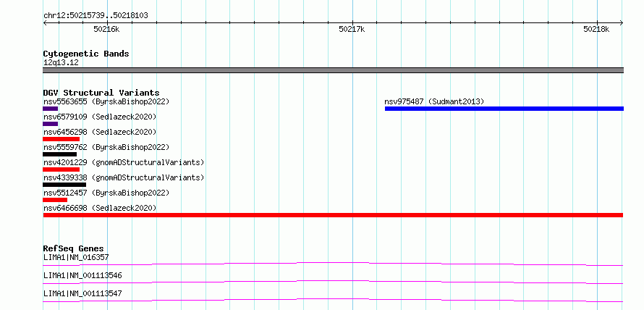
Task: Click the RefSeq Genes track title
Action: click(x=74, y=248)
